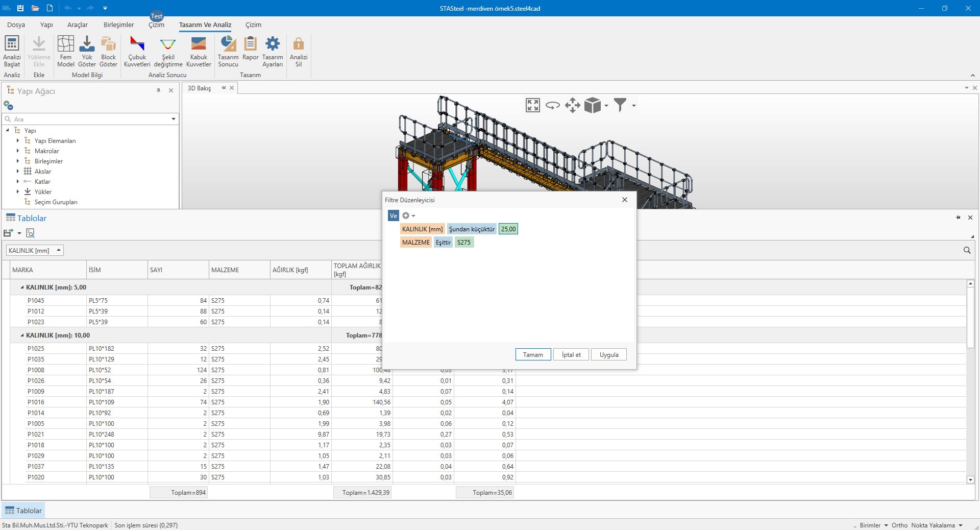Open the Dosya menu
The width and height of the screenshot is (980, 530).
(x=16, y=25)
